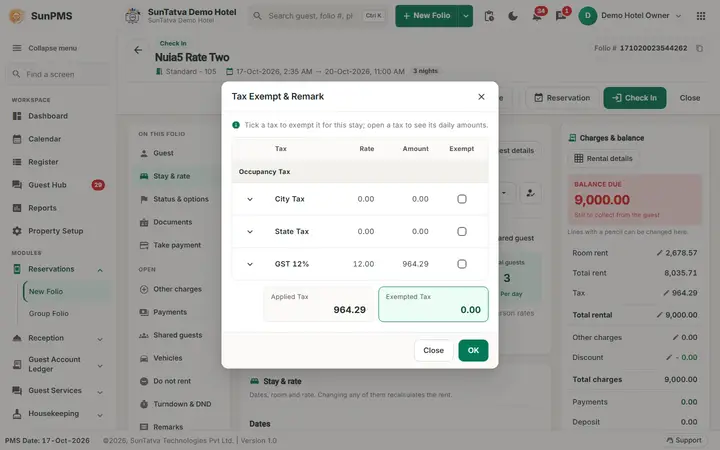Click Rental details grid button
The height and width of the screenshot is (450, 720).
[x=603, y=158]
